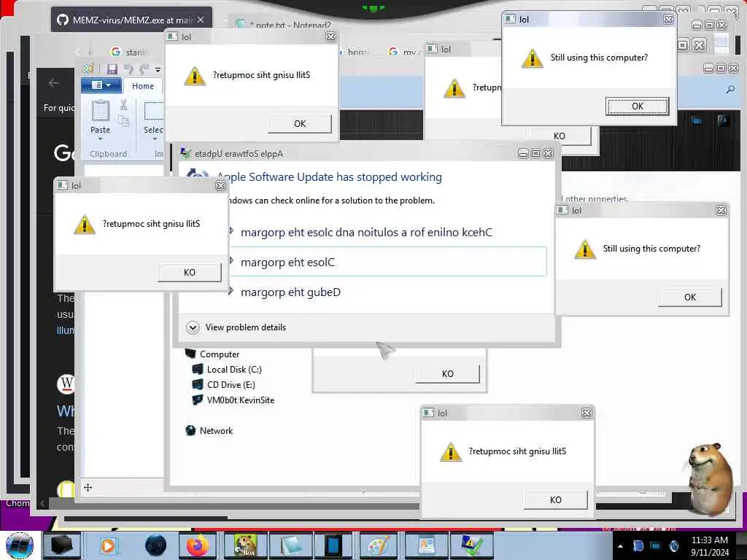
Task: Open Paint's blue File menu button
Action: (101, 85)
